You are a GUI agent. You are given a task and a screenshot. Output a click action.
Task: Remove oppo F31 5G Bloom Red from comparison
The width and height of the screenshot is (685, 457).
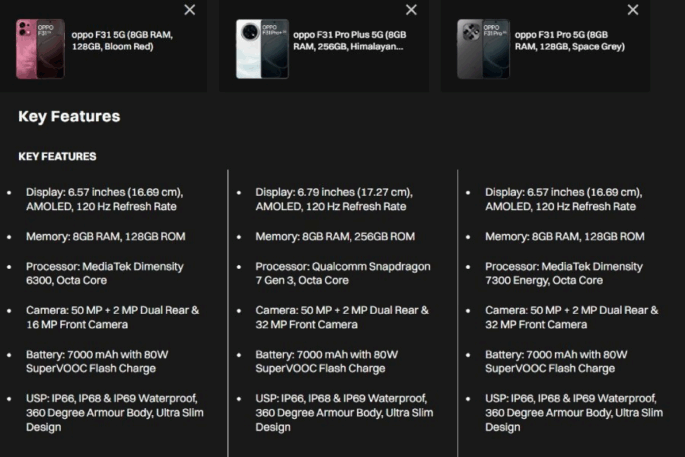point(190,10)
